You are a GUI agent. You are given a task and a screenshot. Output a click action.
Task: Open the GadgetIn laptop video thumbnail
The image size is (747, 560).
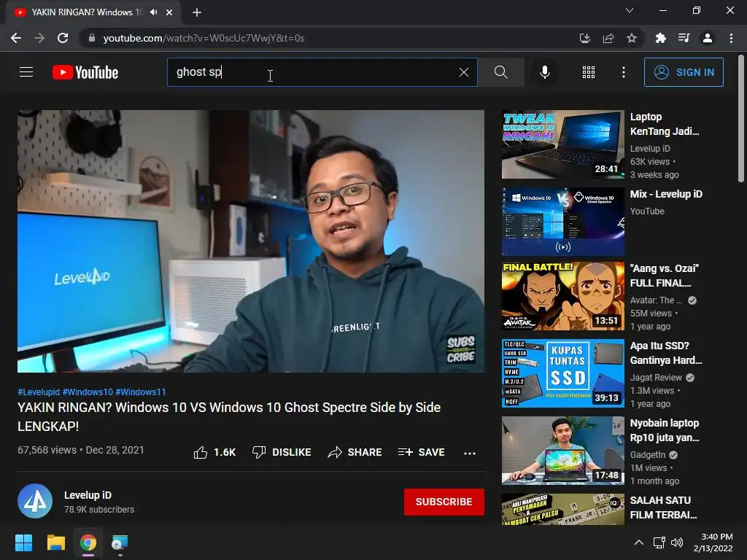tap(562, 450)
